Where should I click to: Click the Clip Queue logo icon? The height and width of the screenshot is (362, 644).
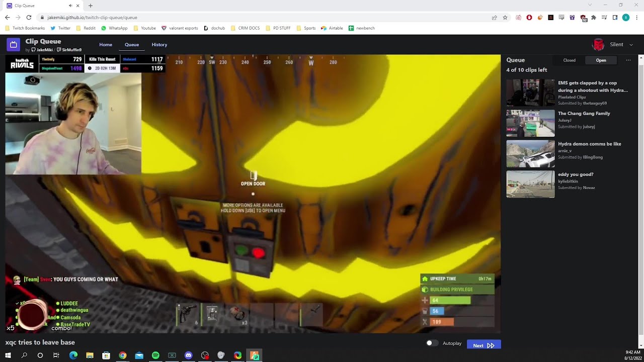(x=13, y=45)
